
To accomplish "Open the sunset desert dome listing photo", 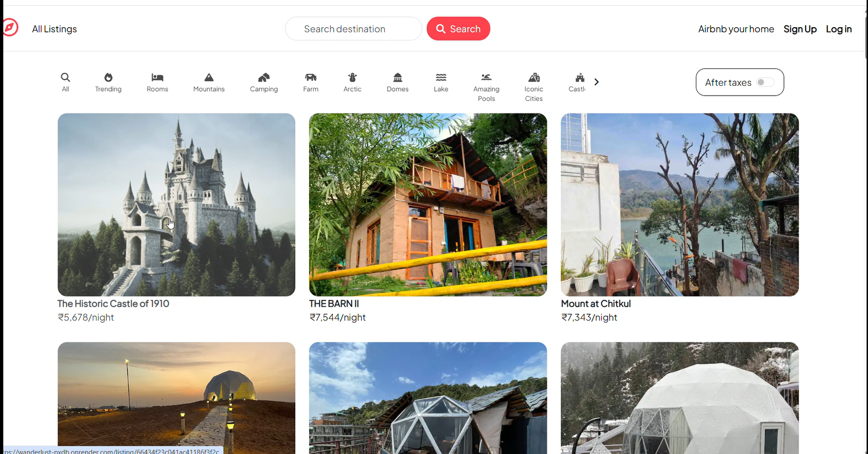I will pyautogui.click(x=176, y=398).
